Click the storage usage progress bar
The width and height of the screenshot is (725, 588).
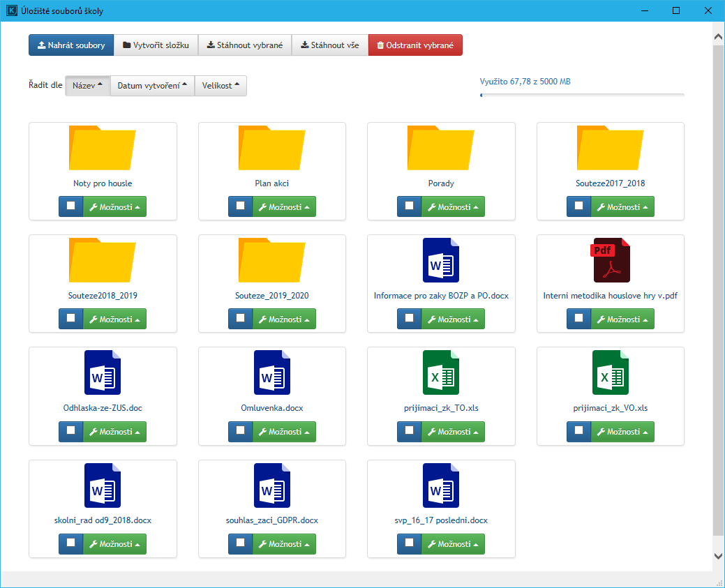coord(582,94)
